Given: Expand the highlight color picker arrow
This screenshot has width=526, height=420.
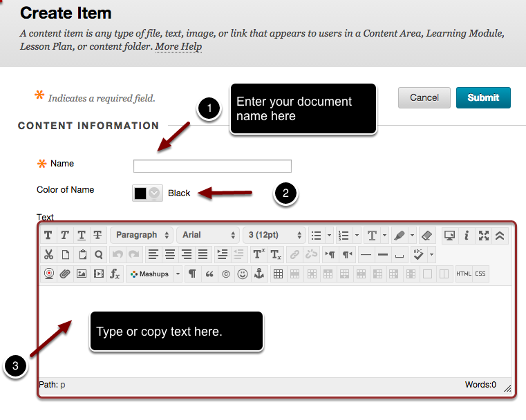Looking at the screenshot, I should click(412, 236).
